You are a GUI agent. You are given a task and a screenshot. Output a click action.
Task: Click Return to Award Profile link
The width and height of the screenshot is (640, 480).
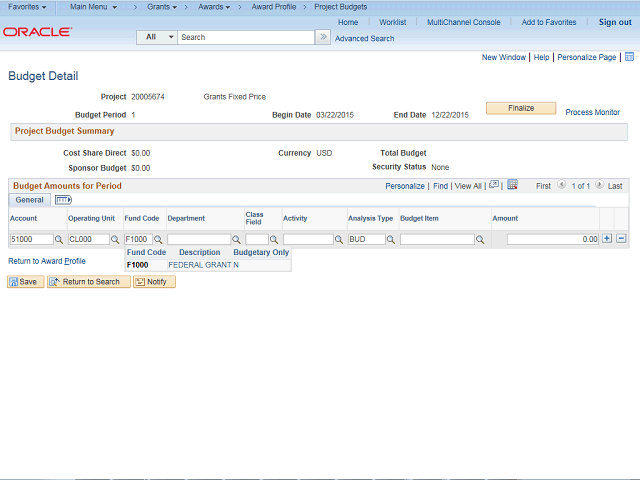pos(47,261)
